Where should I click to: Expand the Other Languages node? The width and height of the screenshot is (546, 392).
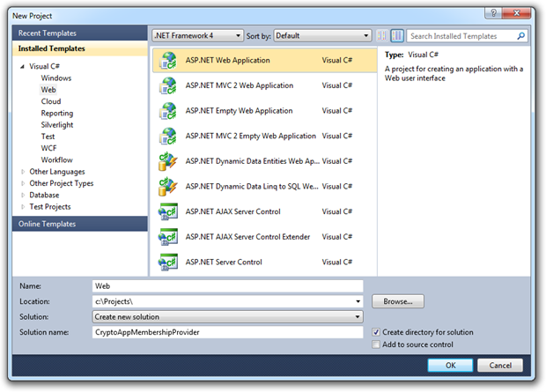[x=23, y=172]
